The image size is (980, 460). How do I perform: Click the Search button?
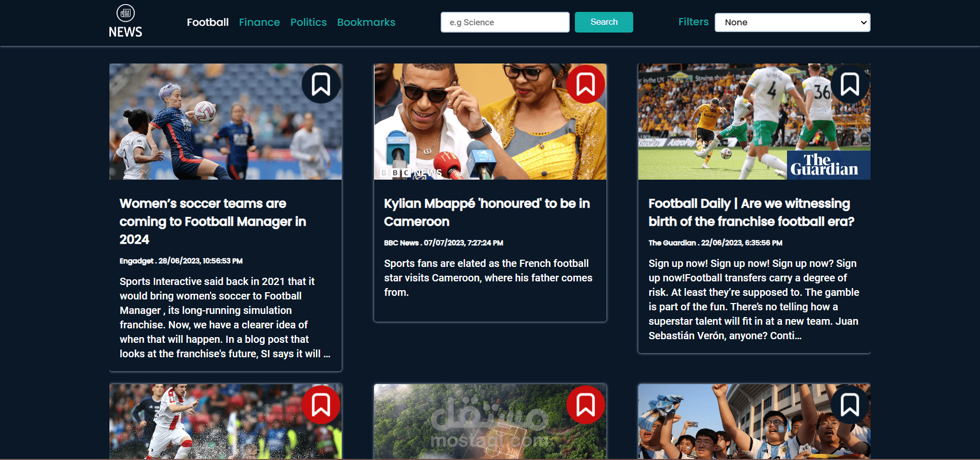(x=604, y=22)
